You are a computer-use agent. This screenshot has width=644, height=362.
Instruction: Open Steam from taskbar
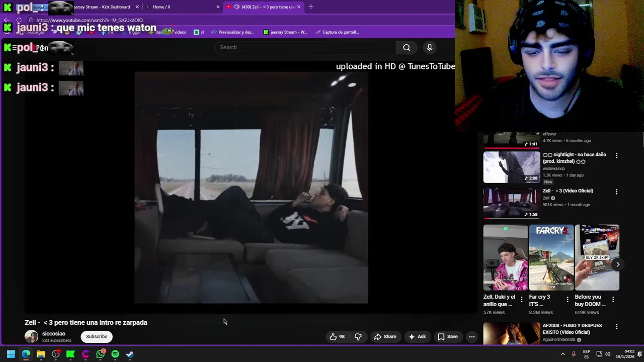(130, 354)
